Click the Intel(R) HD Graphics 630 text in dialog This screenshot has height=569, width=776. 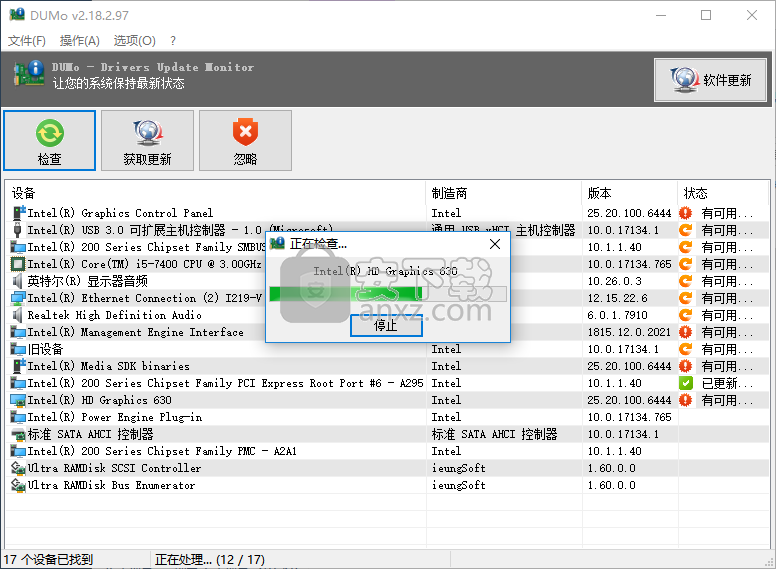386,271
